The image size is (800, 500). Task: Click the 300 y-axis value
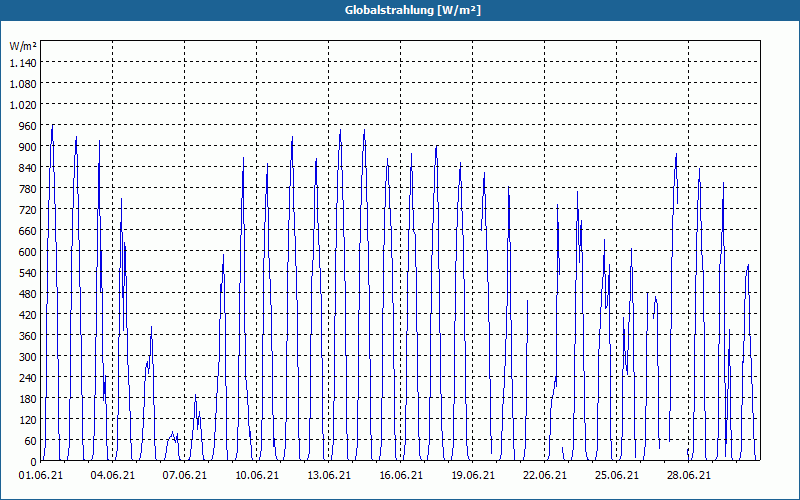[x=29, y=357]
